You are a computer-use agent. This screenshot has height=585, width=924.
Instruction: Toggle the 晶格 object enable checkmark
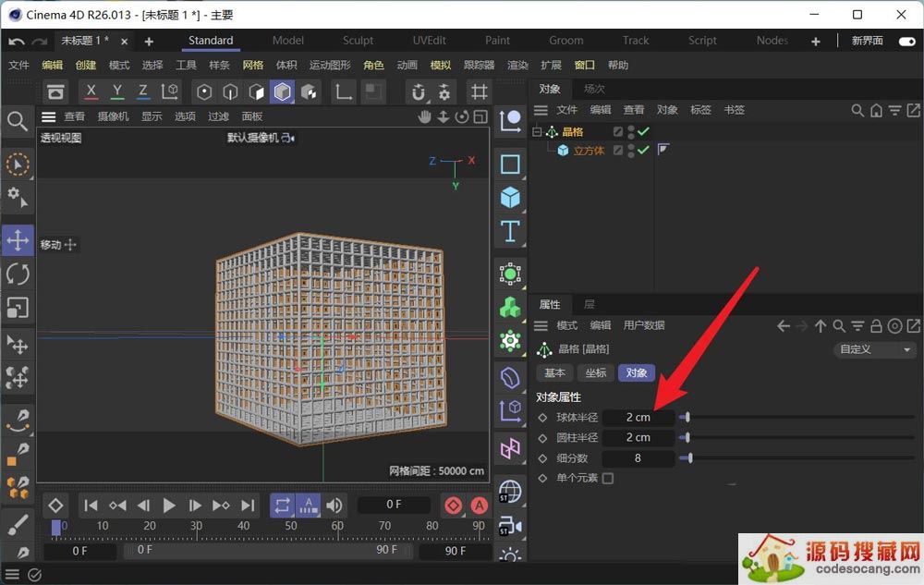point(643,132)
